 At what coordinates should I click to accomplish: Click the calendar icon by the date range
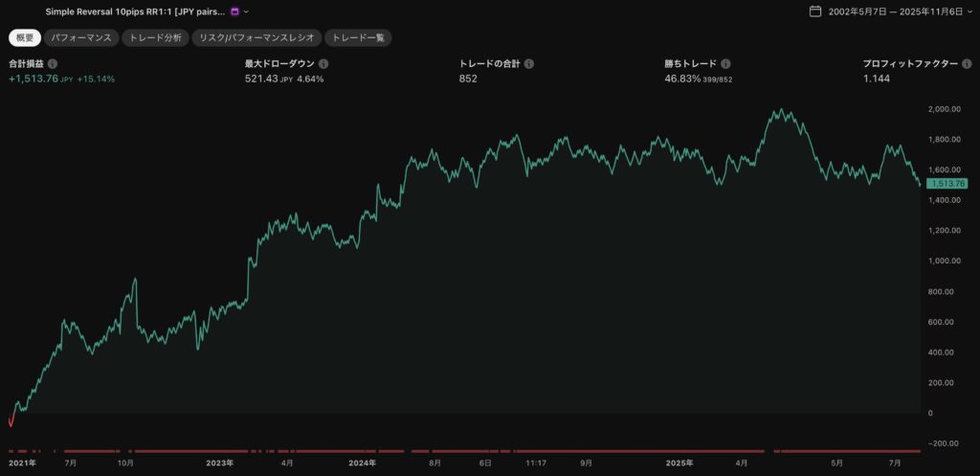(815, 11)
